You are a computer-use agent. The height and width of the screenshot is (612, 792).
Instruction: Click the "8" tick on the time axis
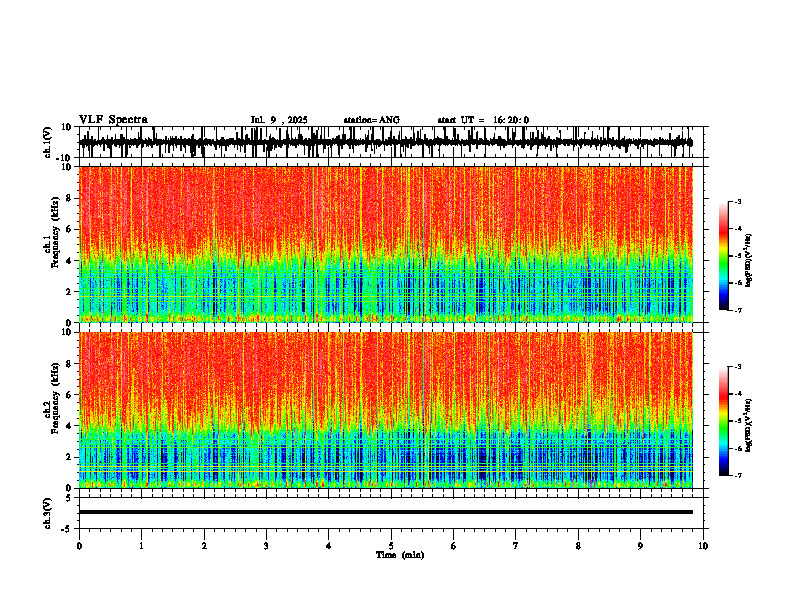[578, 546]
